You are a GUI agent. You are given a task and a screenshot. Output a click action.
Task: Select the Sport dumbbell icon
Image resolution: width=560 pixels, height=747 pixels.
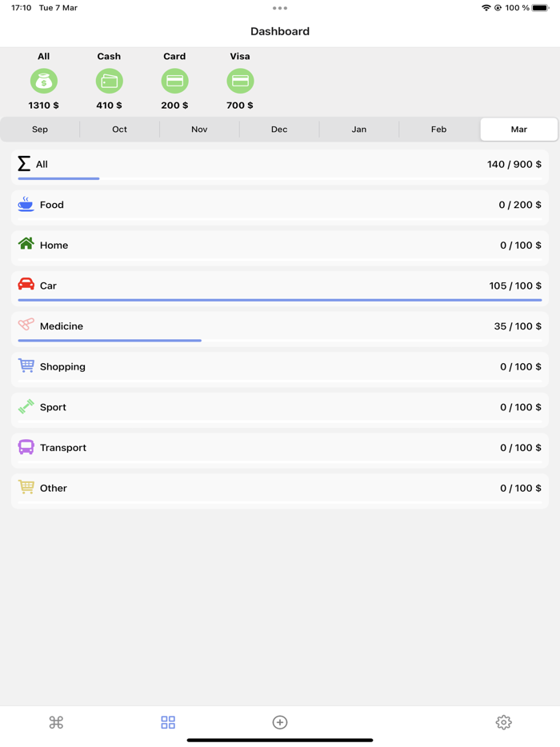click(26, 407)
